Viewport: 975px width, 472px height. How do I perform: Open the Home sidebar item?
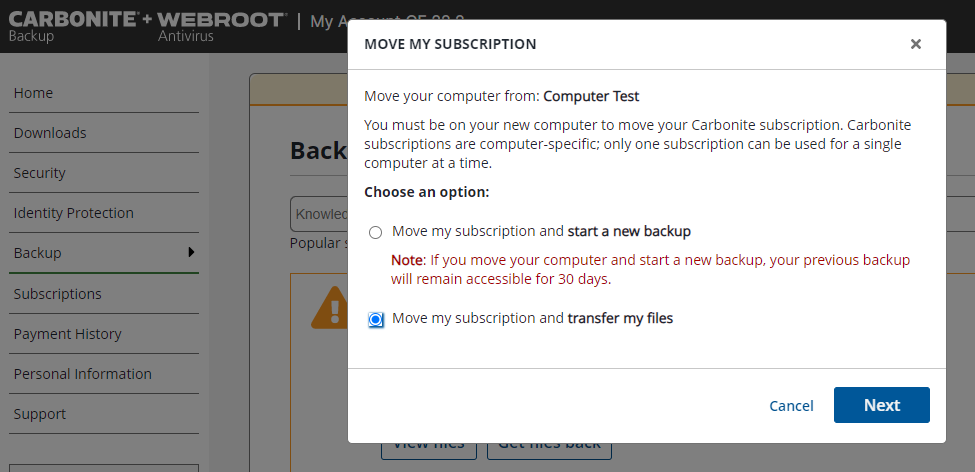click(33, 93)
